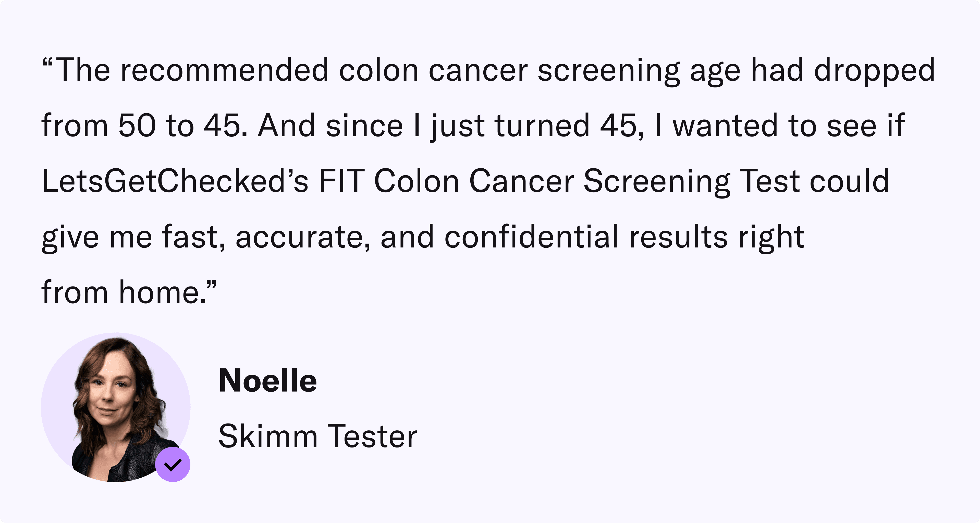Click the word recommended in the quote
980x523 pixels.
[225, 70]
